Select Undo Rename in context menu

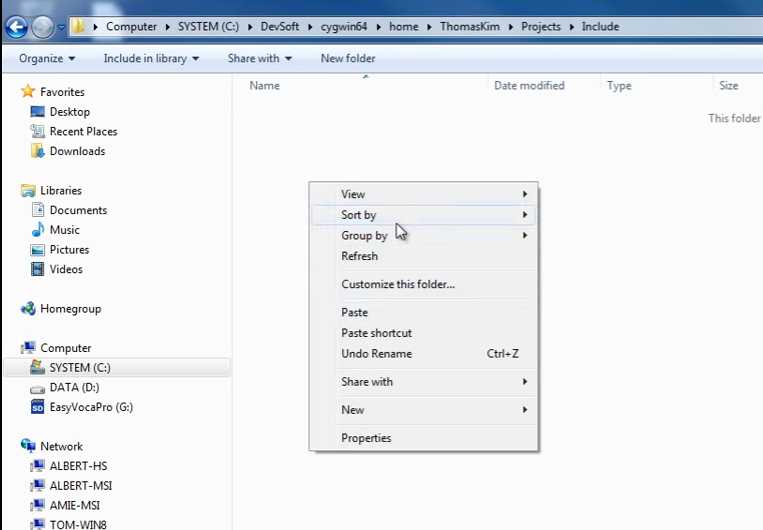coord(423,354)
